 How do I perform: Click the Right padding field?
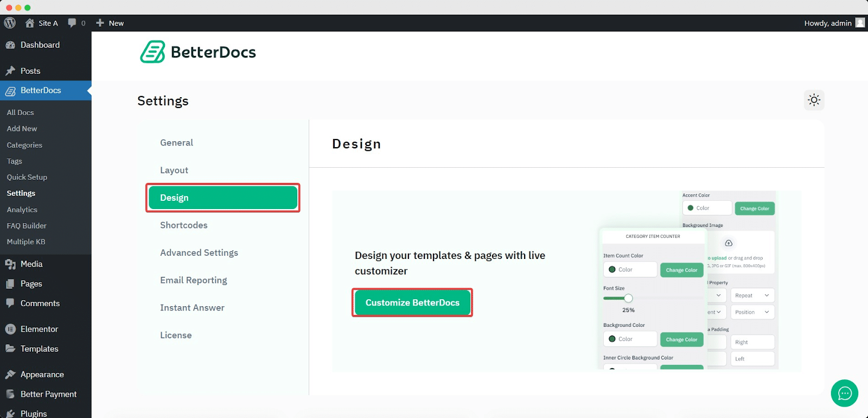(752, 342)
